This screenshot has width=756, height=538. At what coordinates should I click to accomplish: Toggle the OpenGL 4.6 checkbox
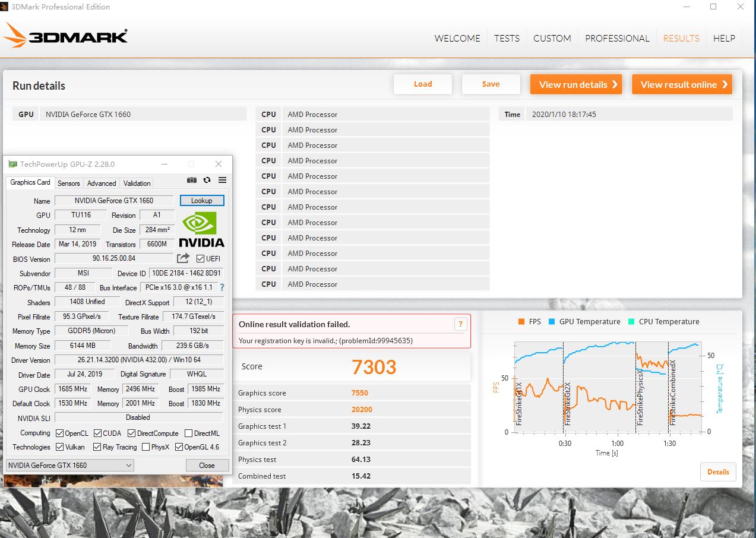click(179, 447)
